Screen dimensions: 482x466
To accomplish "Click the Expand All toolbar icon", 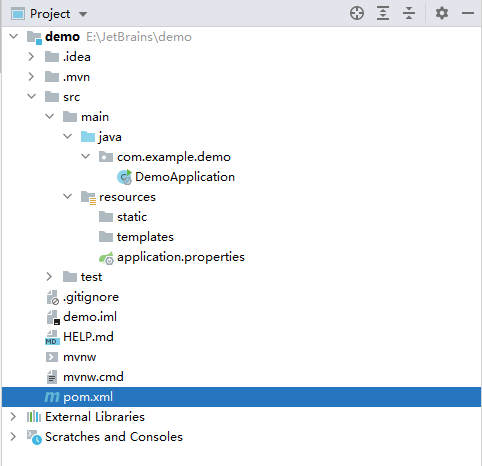I will pos(383,13).
